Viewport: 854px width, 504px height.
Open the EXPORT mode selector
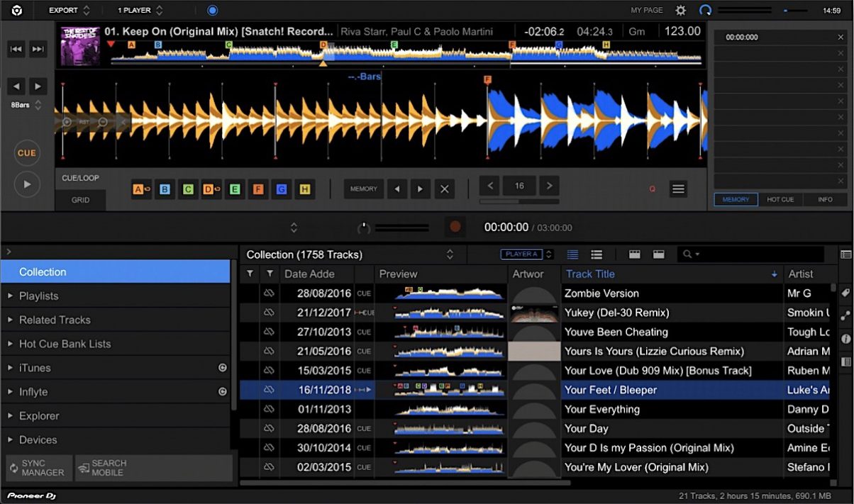(x=67, y=10)
